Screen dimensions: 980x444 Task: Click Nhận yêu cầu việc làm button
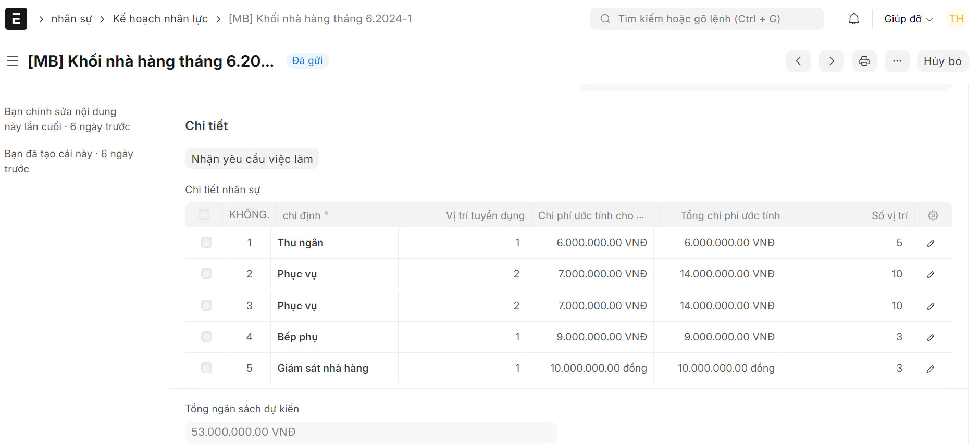click(x=252, y=159)
